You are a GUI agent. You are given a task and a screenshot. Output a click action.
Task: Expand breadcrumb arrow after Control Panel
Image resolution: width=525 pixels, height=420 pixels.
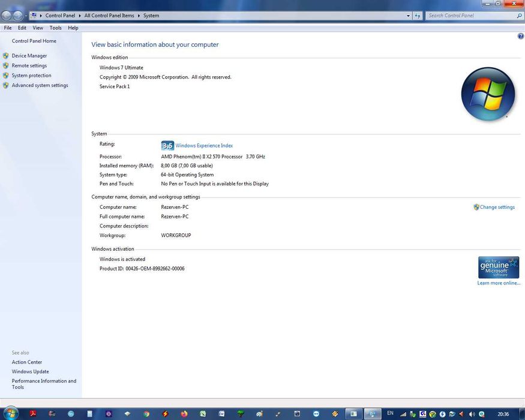point(79,16)
